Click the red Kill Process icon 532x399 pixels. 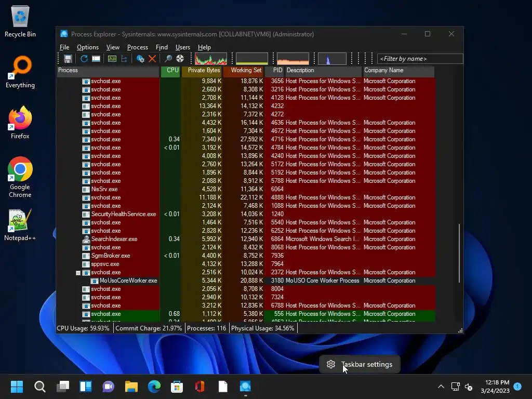[x=152, y=59]
